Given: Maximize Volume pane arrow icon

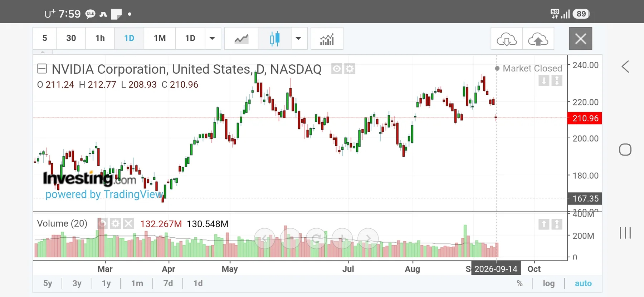Looking at the screenshot, I should [557, 224].
